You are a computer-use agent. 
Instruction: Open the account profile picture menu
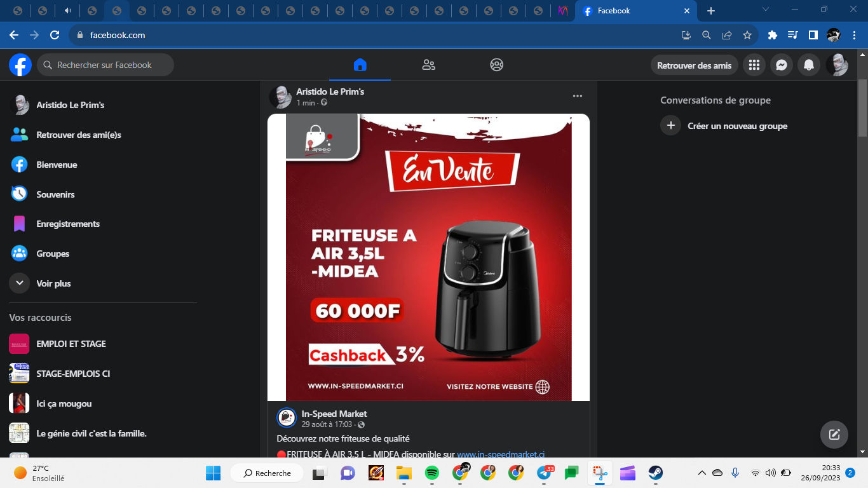click(x=836, y=65)
